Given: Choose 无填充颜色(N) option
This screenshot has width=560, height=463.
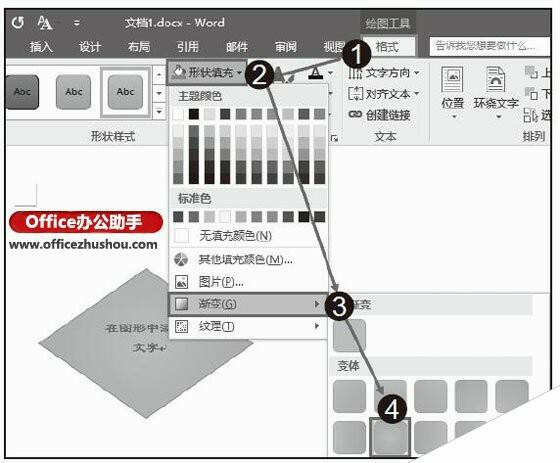Looking at the screenshot, I should (249, 236).
